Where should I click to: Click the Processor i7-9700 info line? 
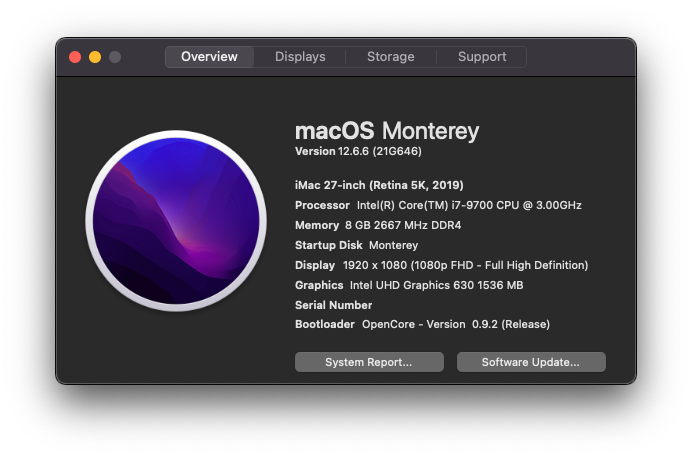(x=438, y=205)
